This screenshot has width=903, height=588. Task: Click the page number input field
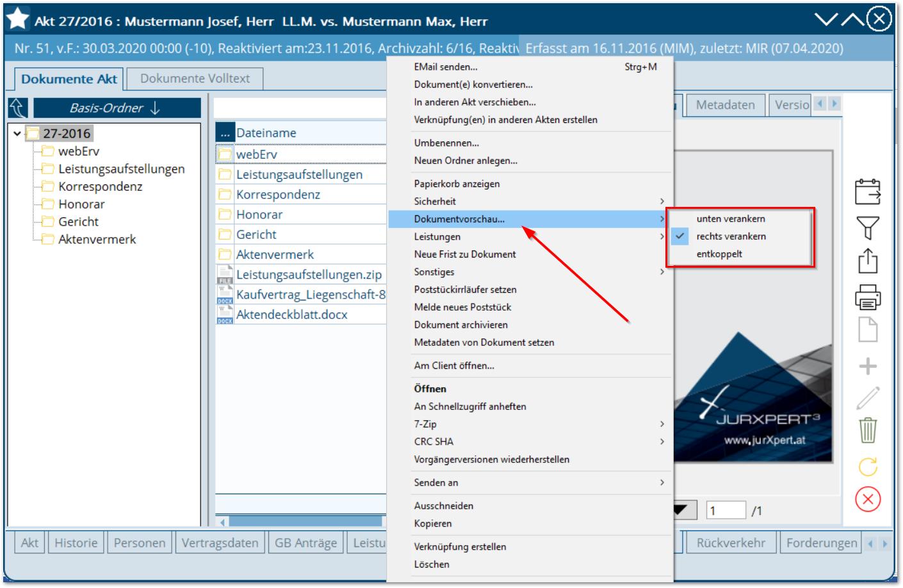(x=726, y=510)
